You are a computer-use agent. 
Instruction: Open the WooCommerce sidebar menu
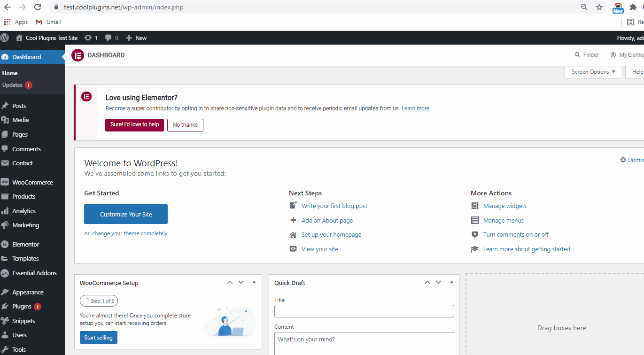coord(32,182)
